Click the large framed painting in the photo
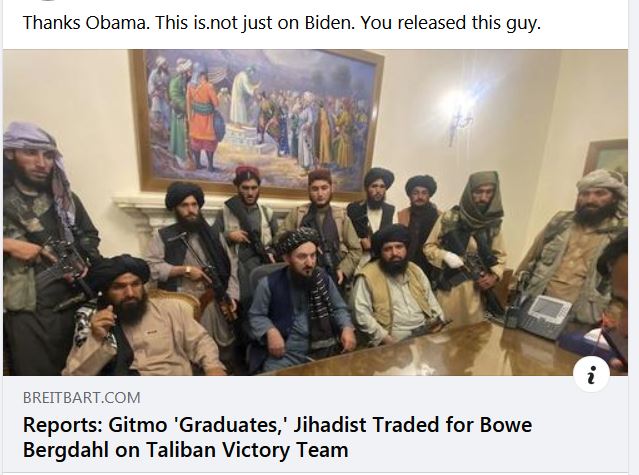Viewport: 639px width, 475px height. (x=256, y=120)
